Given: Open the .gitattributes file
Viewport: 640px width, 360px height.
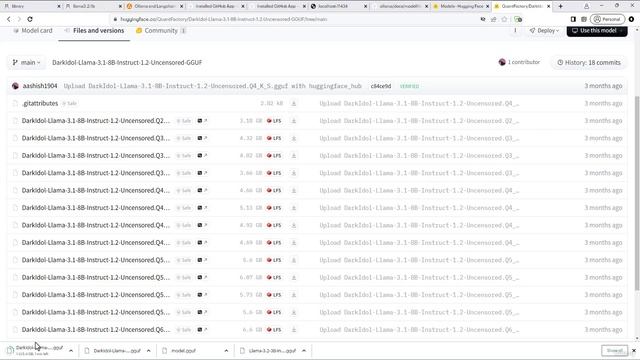Looking at the screenshot, I should (x=40, y=103).
